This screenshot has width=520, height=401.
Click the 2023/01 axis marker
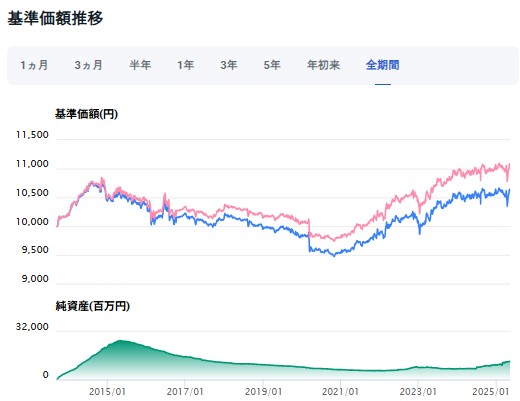418,391
